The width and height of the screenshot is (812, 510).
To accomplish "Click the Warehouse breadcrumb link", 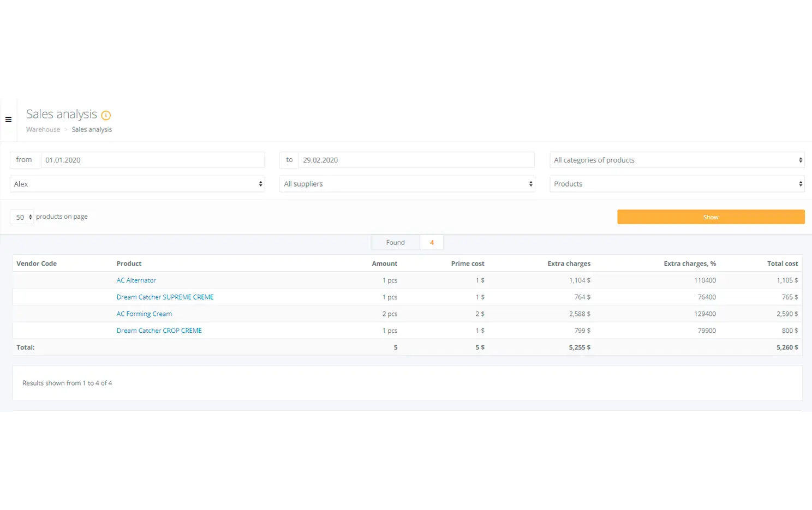I will pyautogui.click(x=43, y=130).
